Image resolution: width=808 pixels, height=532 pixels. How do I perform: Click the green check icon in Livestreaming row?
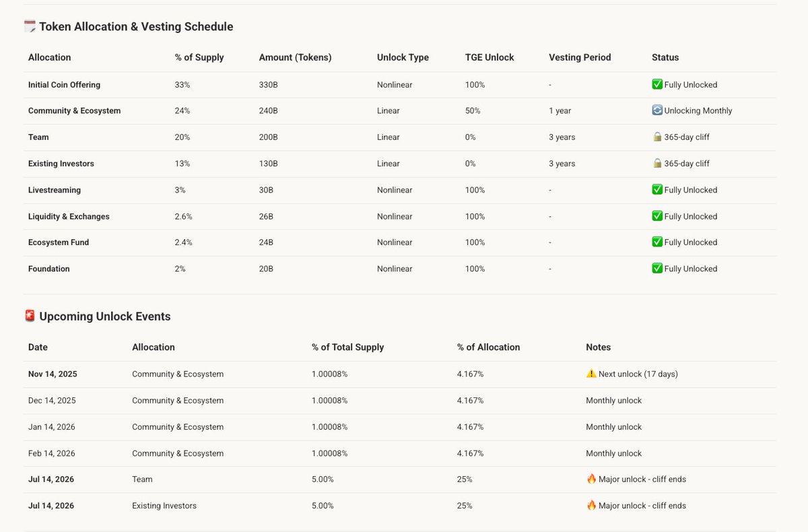coord(657,190)
